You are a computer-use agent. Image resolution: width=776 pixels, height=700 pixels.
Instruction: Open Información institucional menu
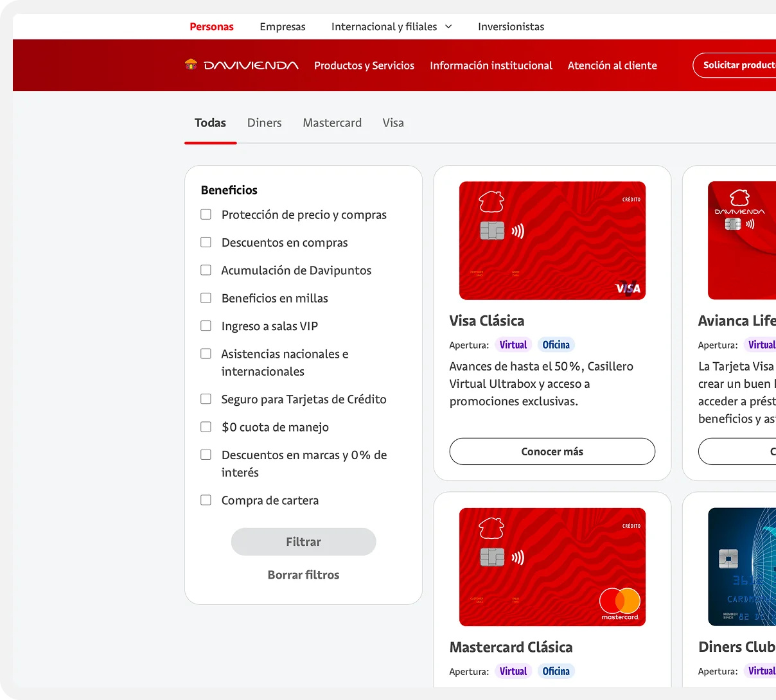(491, 66)
